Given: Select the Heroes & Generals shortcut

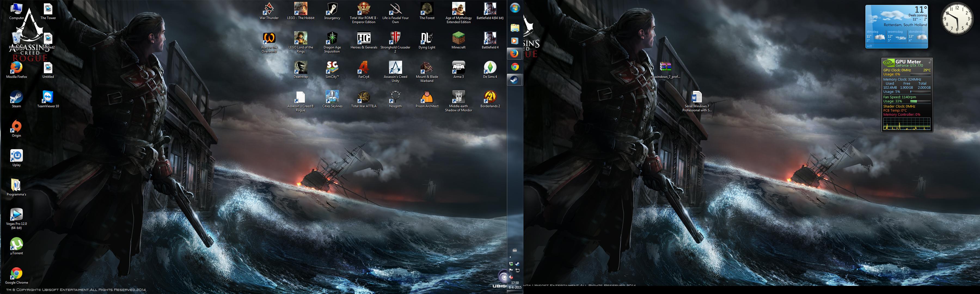Looking at the screenshot, I should pyautogui.click(x=364, y=41).
